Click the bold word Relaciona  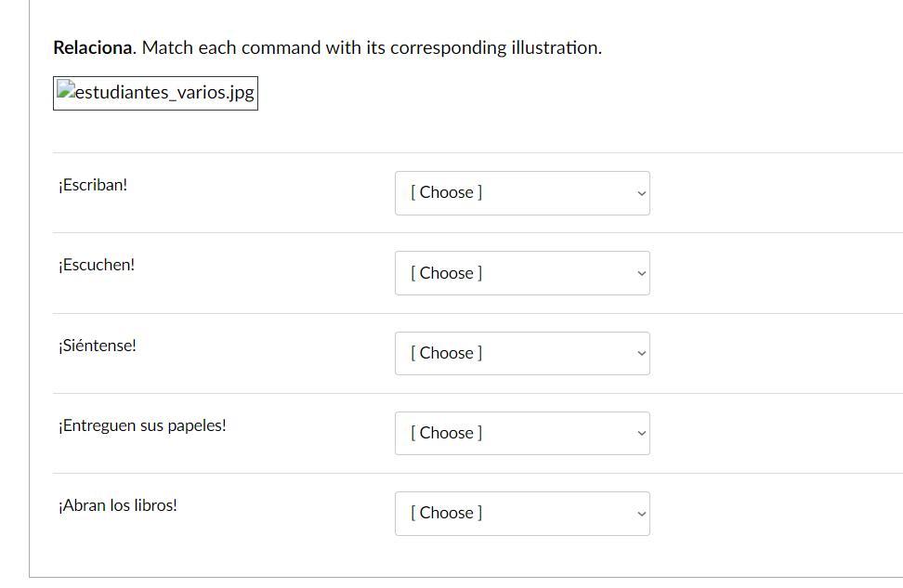(x=94, y=47)
